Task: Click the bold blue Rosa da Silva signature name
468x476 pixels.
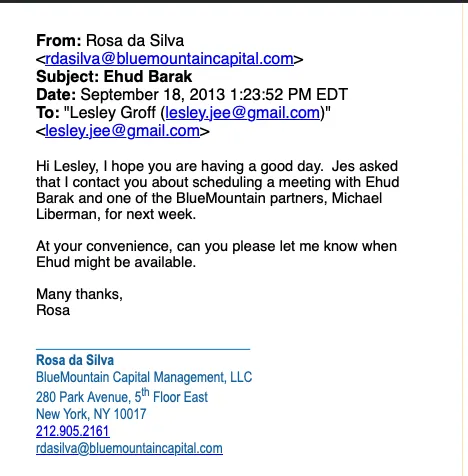Action: point(75,360)
